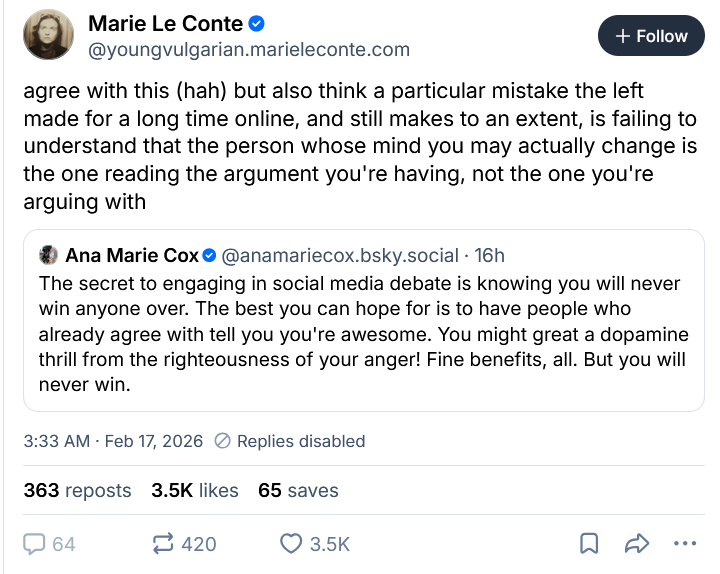View the 363 reposts list
This screenshot has height=574, width=720.
click(77, 490)
